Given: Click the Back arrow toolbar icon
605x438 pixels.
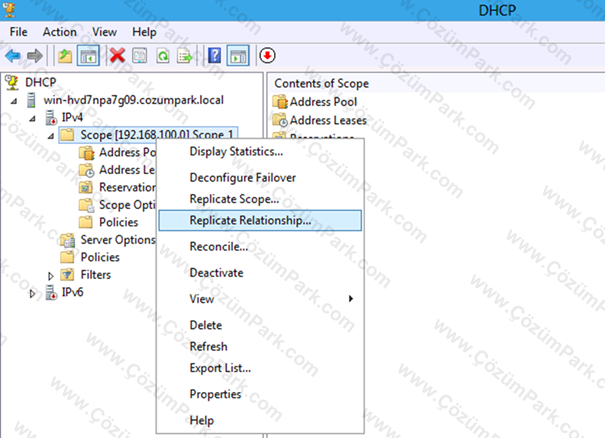Looking at the screenshot, I should tap(13, 56).
